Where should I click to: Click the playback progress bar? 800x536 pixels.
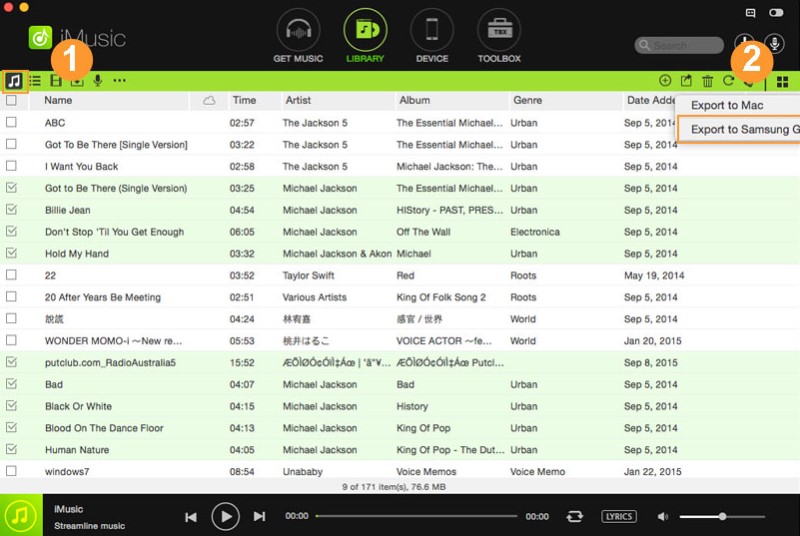click(x=416, y=516)
